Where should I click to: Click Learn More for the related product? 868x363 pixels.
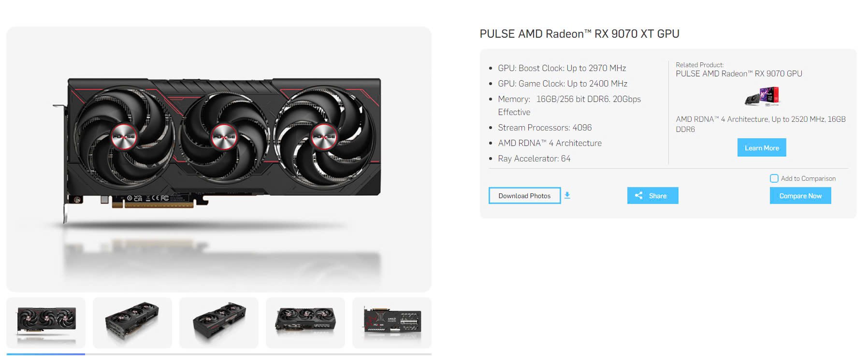(x=762, y=147)
